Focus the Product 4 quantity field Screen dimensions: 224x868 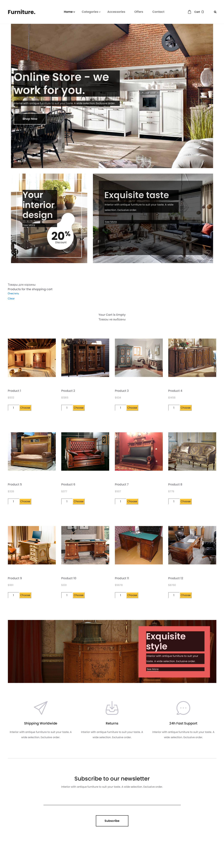point(174,408)
